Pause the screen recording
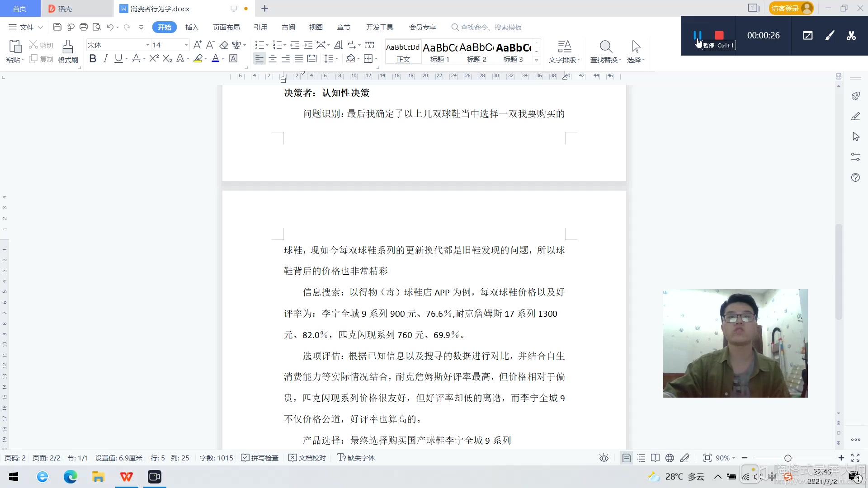The image size is (868, 488). pyautogui.click(x=698, y=35)
